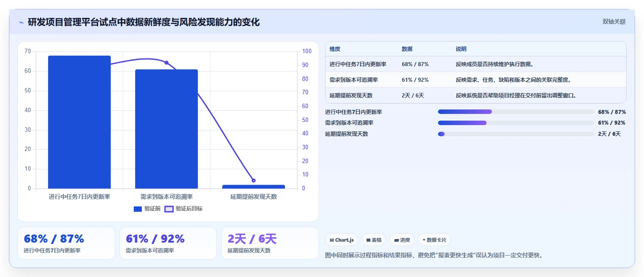Click 需求到版本可追溯率 label left of progress bar
644x277 pixels.
coord(349,123)
